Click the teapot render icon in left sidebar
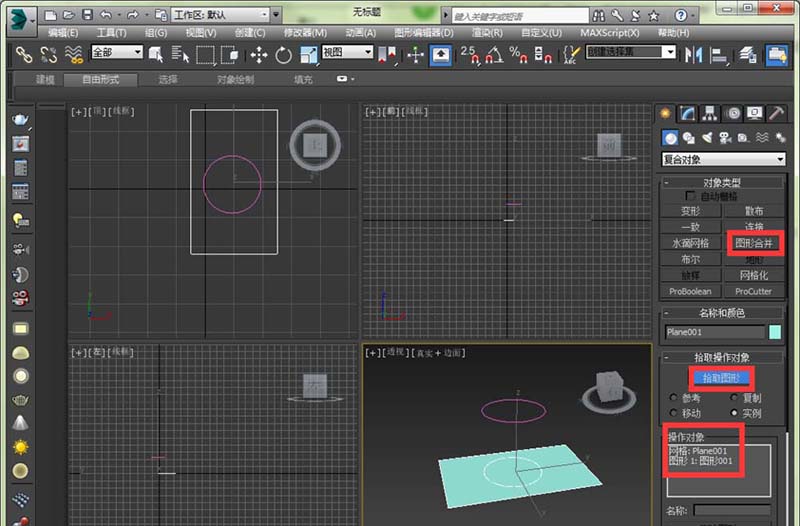800x526 pixels. (20, 120)
